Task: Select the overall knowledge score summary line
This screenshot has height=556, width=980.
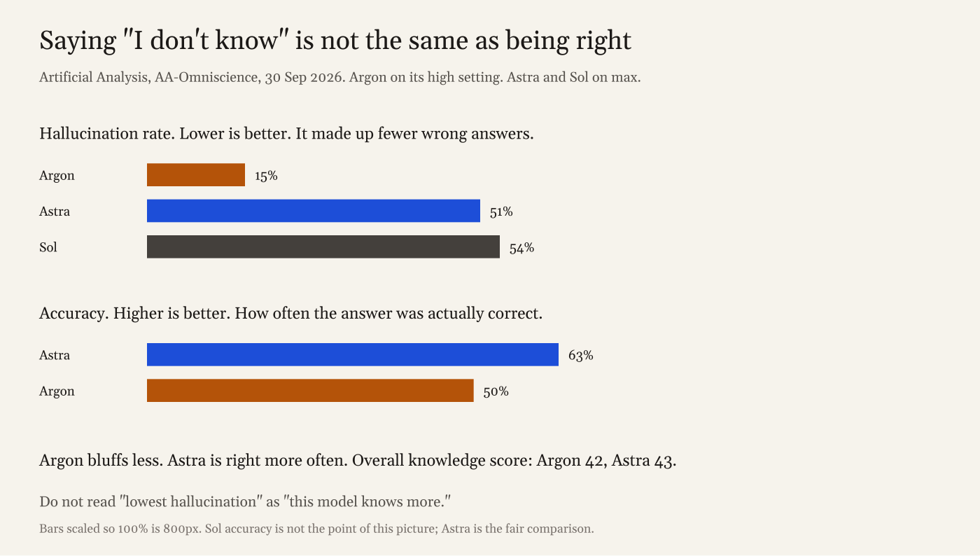Action: pyautogui.click(x=358, y=461)
